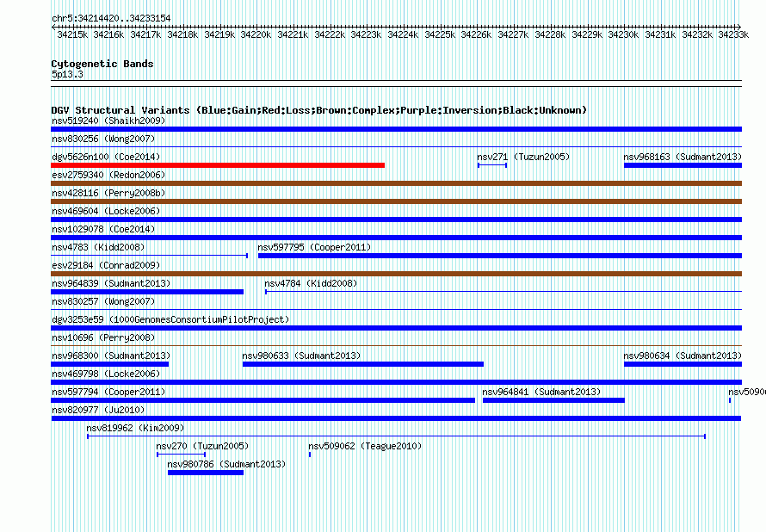
Task: Select the thin nsv4783 variant line
Action: point(150,256)
